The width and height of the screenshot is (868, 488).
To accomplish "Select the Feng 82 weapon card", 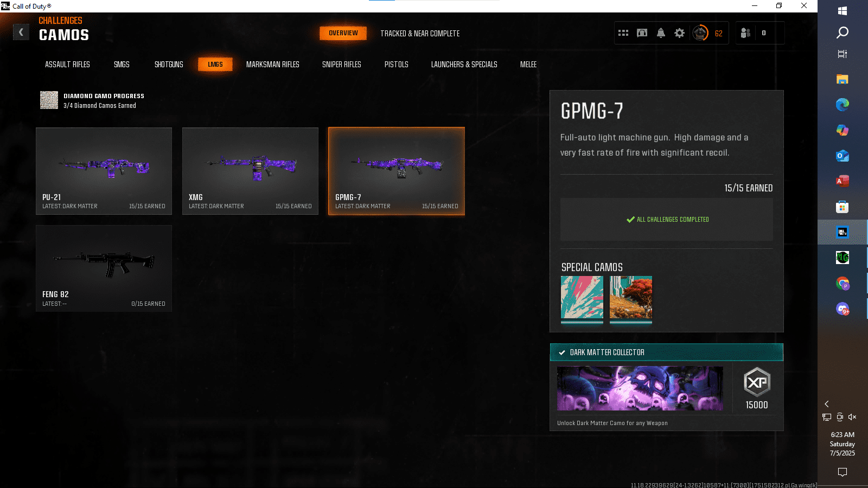I will 104,268.
